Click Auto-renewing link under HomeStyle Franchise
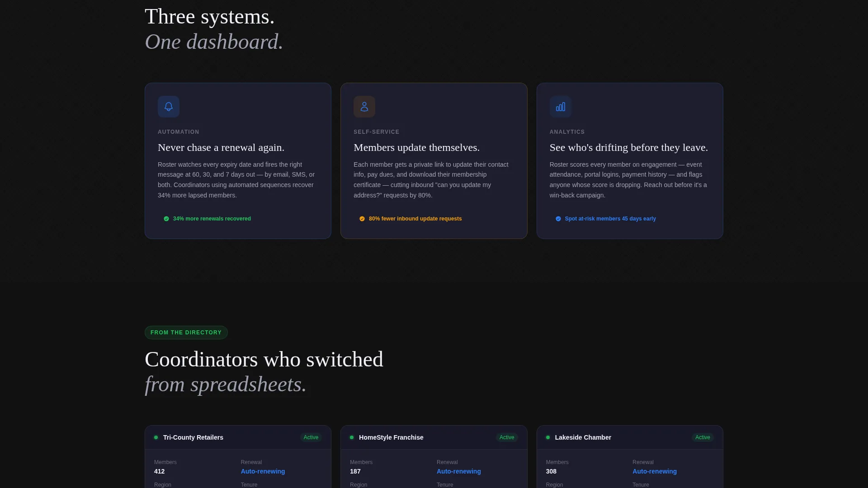868x488 pixels. coord(459,471)
